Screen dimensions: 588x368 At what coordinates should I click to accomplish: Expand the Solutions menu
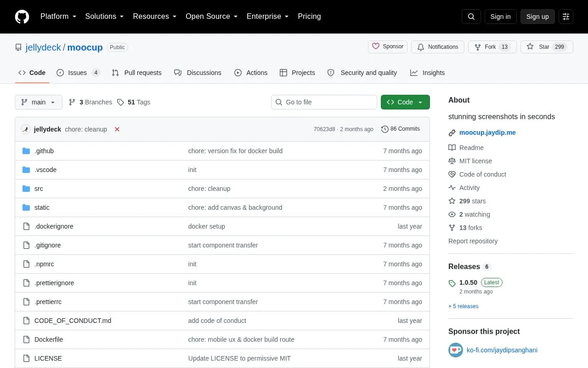[x=105, y=17]
